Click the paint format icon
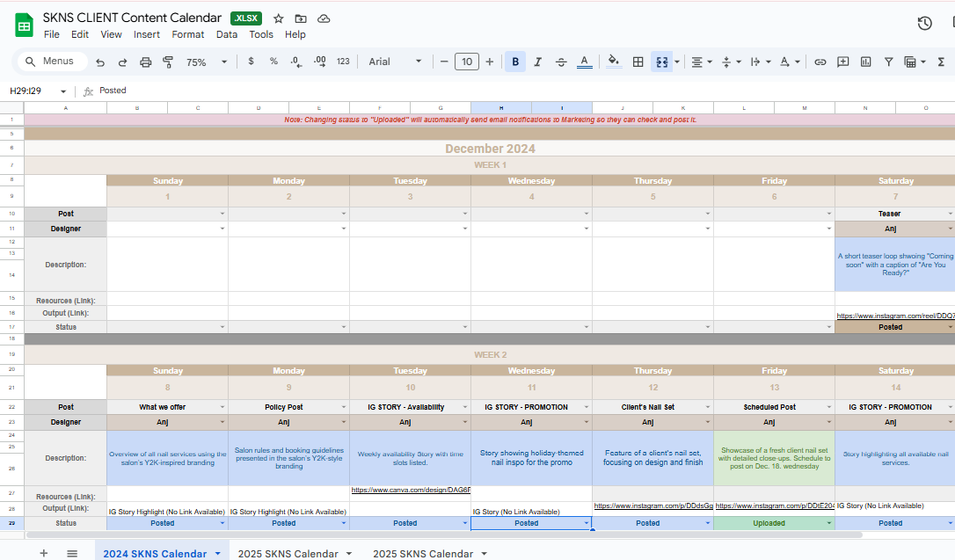Image resolution: width=955 pixels, height=560 pixels. 168,62
